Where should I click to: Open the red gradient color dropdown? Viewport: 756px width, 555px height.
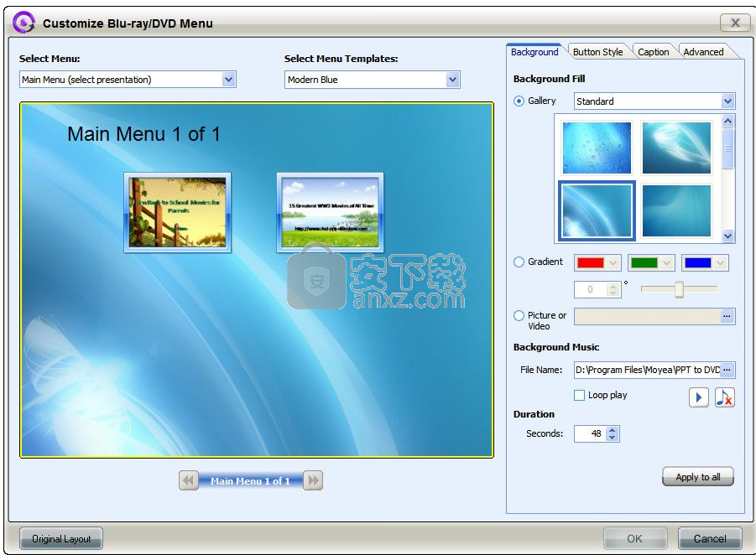click(x=613, y=262)
